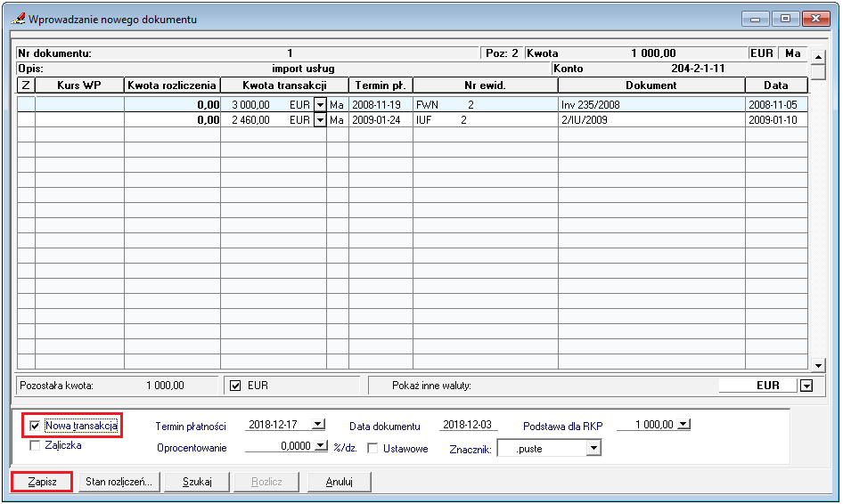Click the Oprocentowanie field 0,0000
843x504 pixels.
[279, 446]
